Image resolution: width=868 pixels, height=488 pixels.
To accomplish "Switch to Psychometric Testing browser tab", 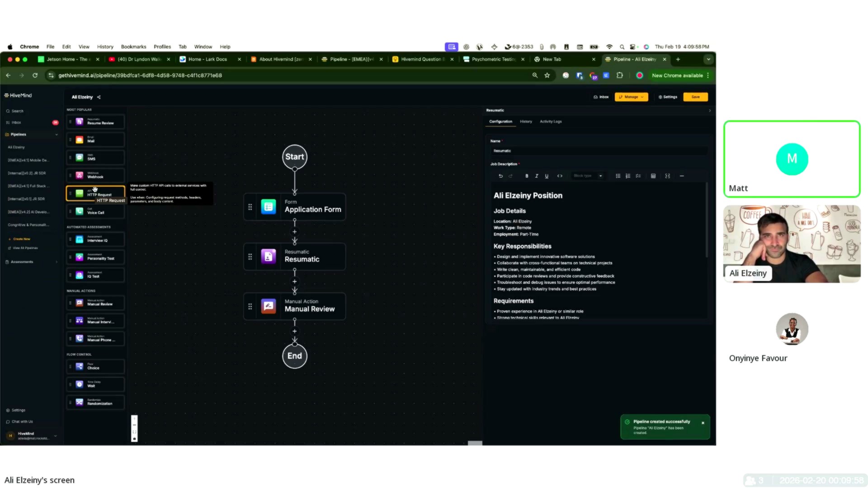I will 493,59.
